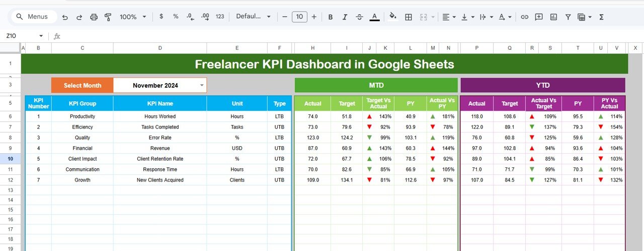Image resolution: width=644 pixels, height=251 pixels.
Task: Decrease decimal places
Action: pos(190,17)
